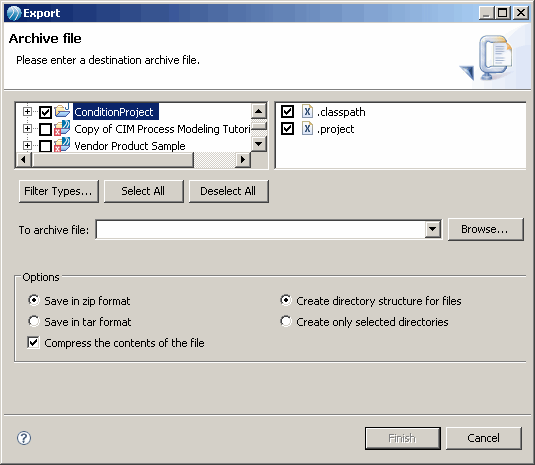Click the Browse... button
This screenshot has width=535, height=465.
[x=485, y=229]
